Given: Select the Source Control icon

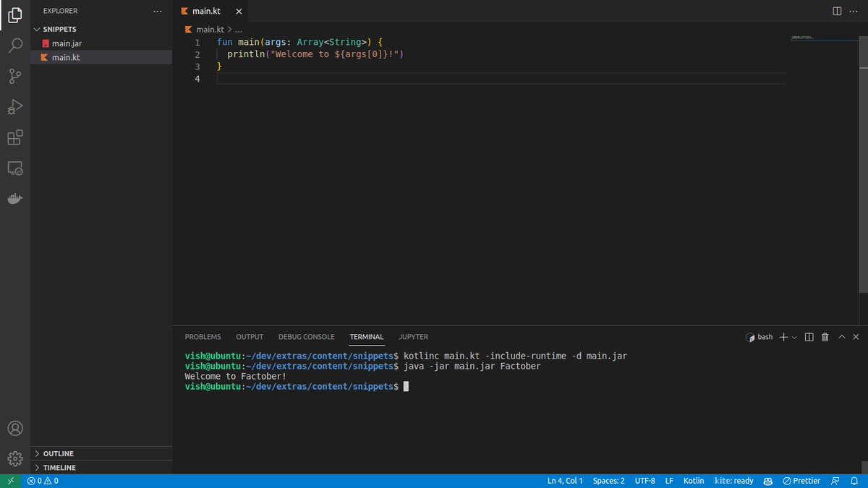Looking at the screenshot, I should (x=15, y=76).
